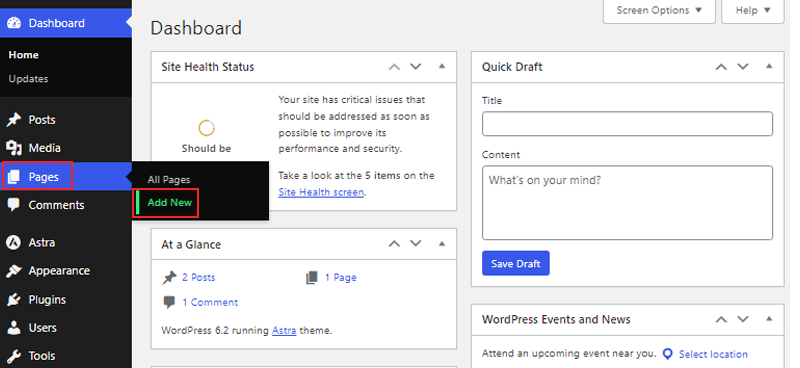Open Updates under Dashboard
Screen dimensions: 800x368
click(28, 79)
